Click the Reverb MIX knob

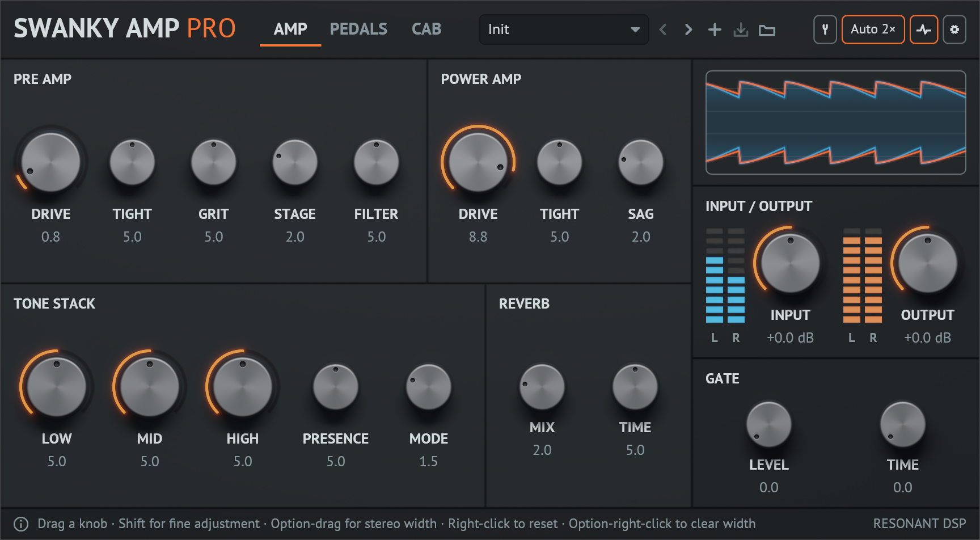point(542,387)
